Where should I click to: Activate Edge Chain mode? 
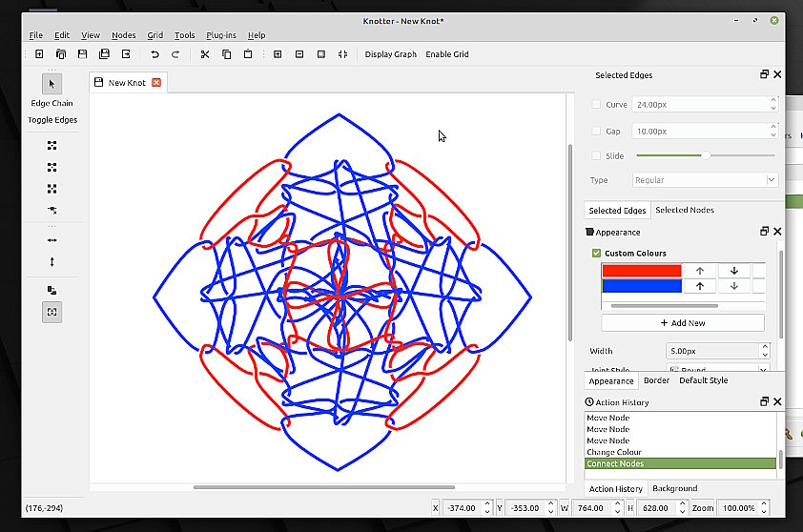click(x=51, y=103)
